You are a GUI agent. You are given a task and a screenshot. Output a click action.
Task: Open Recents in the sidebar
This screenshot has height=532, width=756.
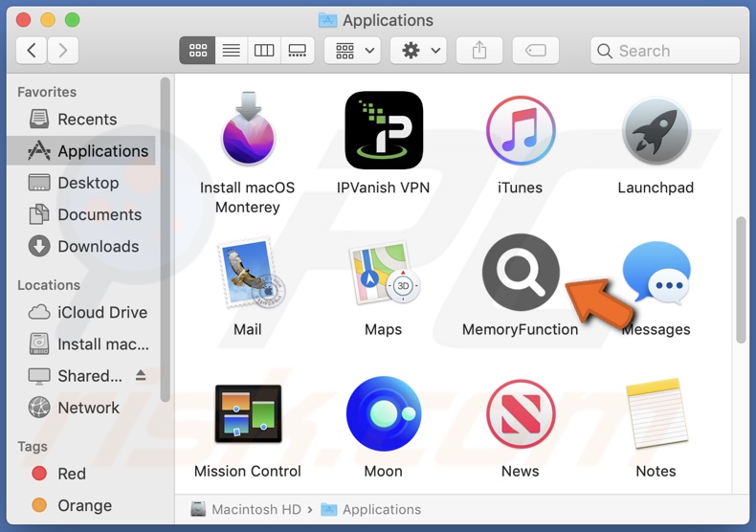81,119
